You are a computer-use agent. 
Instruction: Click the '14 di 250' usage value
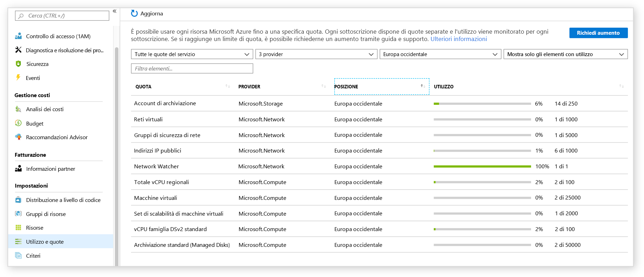coord(566,103)
